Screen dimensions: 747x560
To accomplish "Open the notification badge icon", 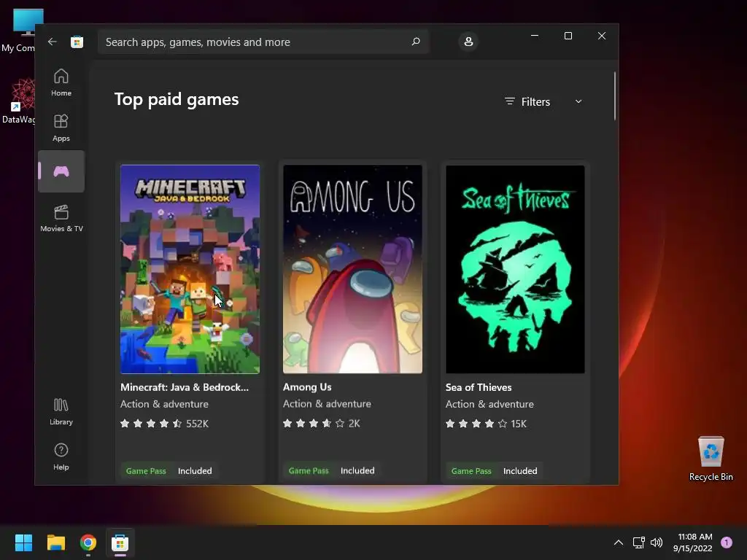I will pyautogui.click(x=727, y=542).
